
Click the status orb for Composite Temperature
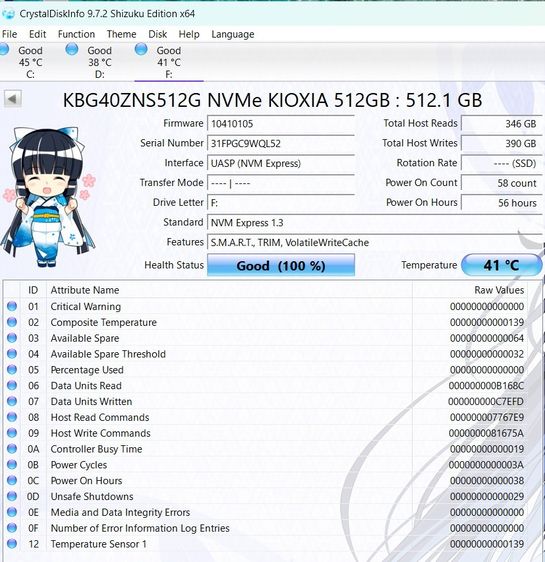(x=12, y=322)
